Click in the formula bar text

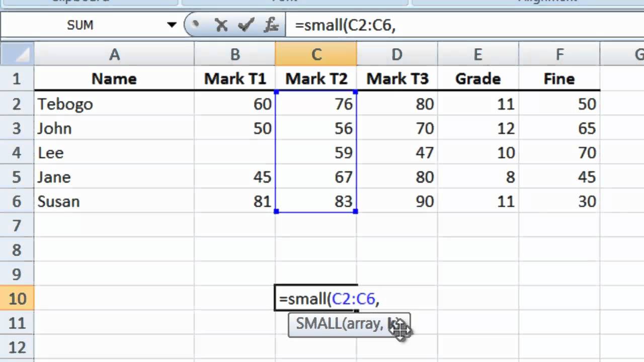point(345,25)
